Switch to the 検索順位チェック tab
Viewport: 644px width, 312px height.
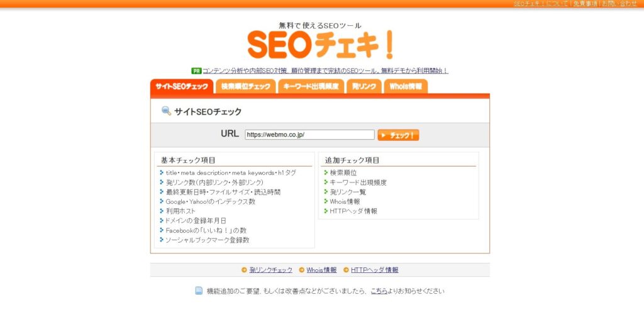tap(246, 86)
